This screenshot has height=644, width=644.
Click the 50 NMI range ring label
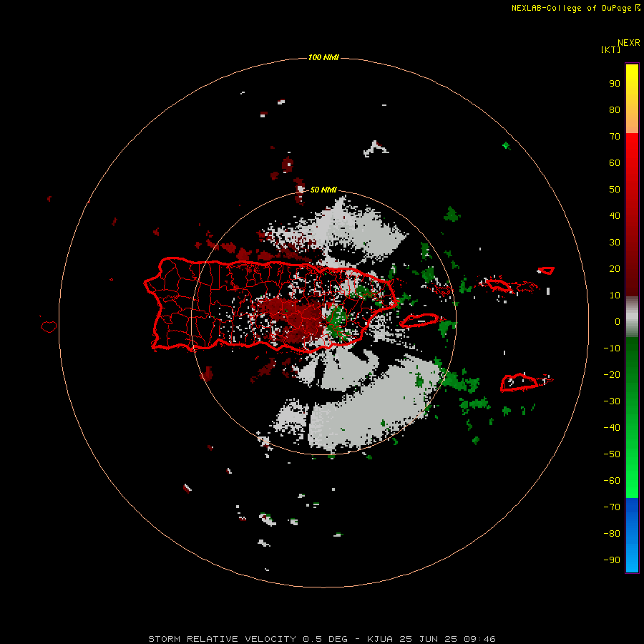pyautogui.click(x=323, y=190)
